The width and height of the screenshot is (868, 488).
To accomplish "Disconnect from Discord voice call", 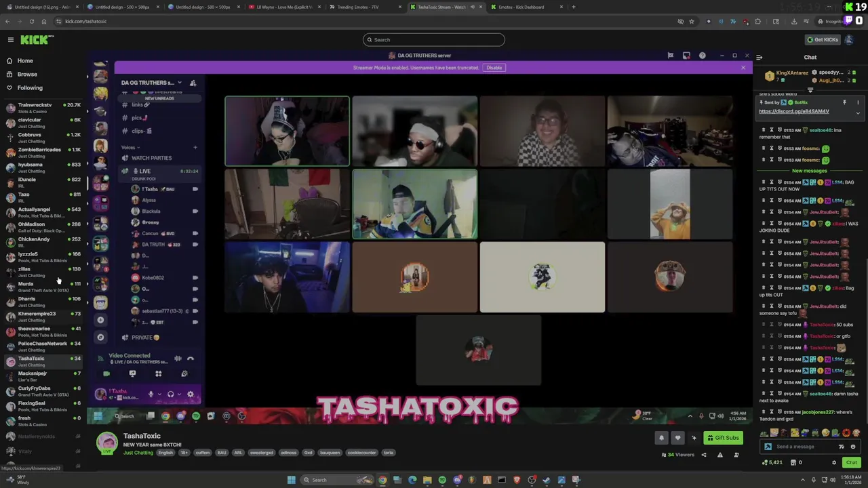I will (191, 359).
